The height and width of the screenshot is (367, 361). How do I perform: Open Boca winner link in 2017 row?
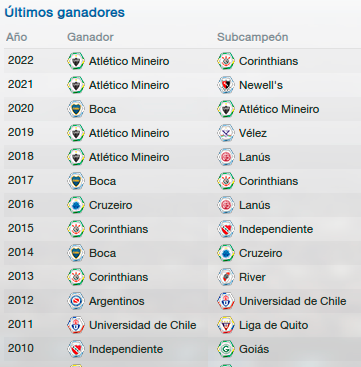pyautogui.click(x=103, y=181)
